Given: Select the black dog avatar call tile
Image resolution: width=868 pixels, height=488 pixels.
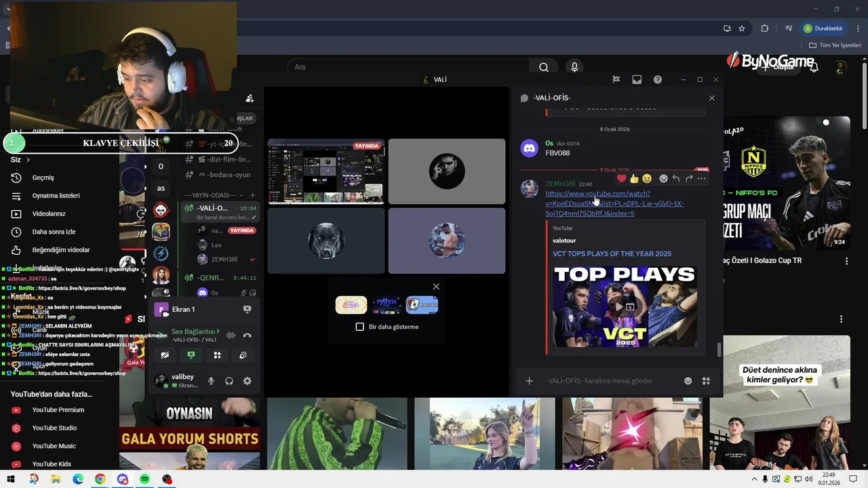Looking at the screenshot, I should pos(326,241).
